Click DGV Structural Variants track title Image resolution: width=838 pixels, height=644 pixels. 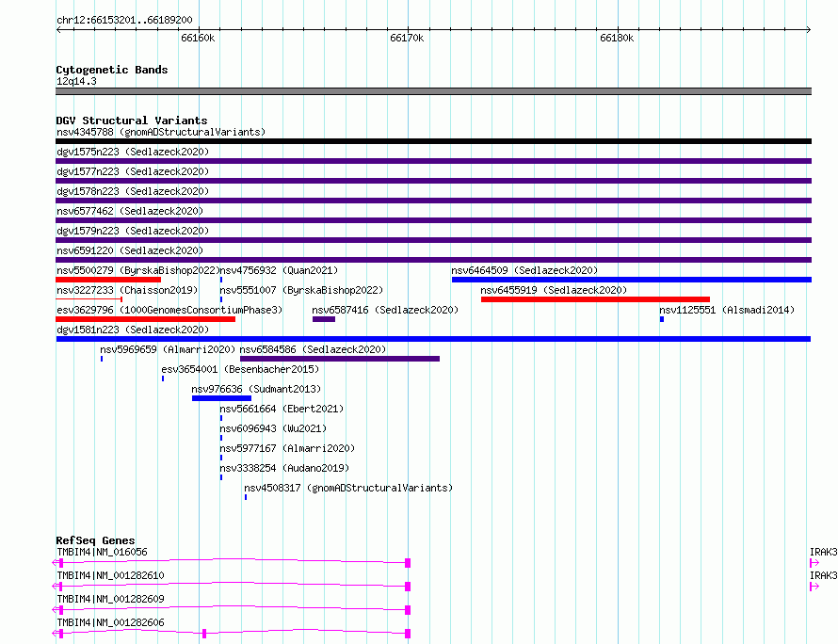click(132, 121)
